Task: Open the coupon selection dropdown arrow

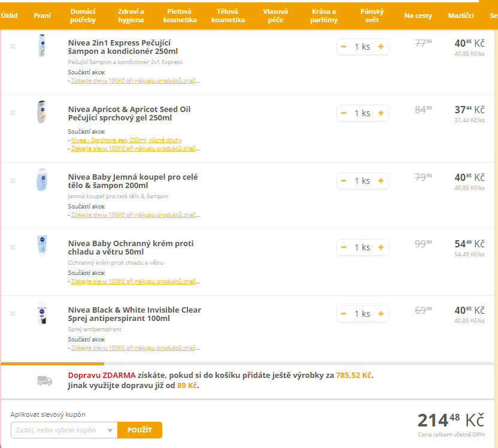Action: [110, 430]
